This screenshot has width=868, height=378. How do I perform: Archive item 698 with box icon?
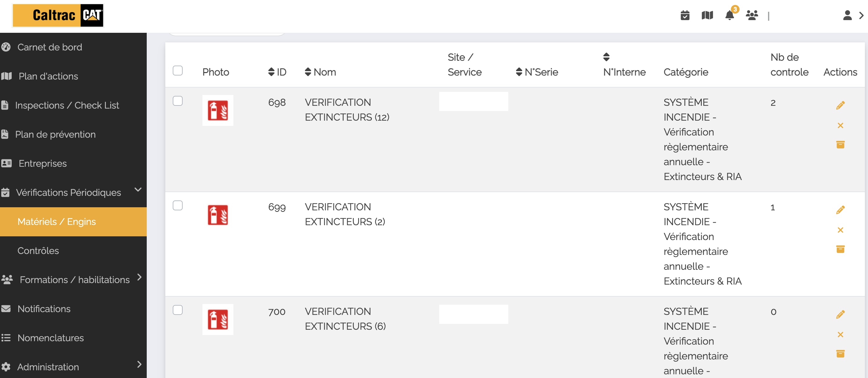click(x=840, y=145)
